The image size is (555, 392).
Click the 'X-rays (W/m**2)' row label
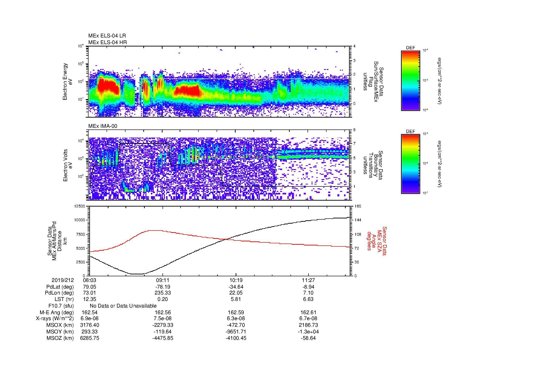(55, 318)
